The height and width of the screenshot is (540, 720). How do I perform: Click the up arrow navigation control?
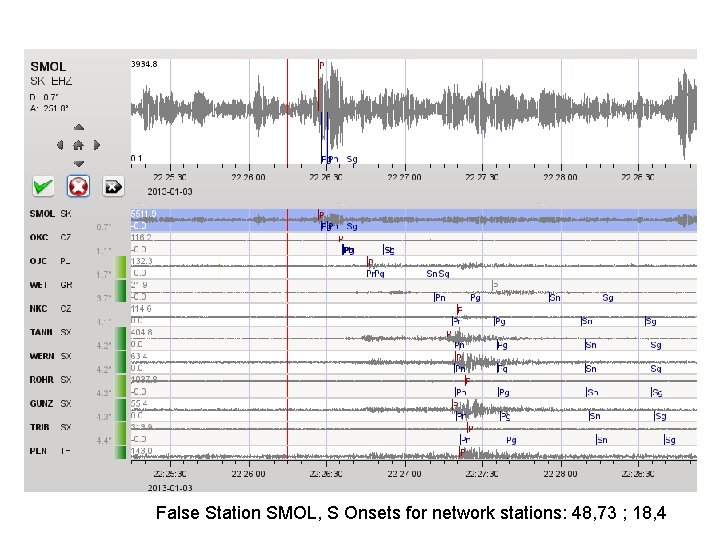[79, 127]
